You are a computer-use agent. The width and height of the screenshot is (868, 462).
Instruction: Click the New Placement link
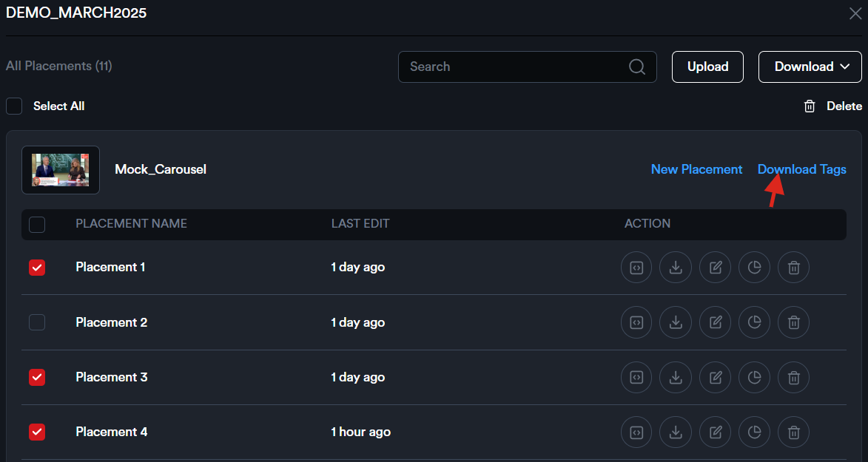[x=696, y=169]
